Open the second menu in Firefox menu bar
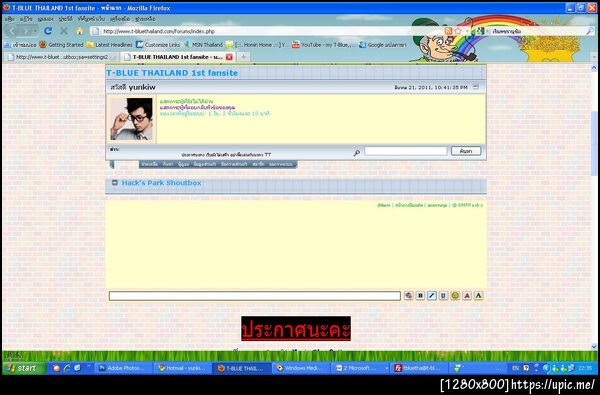Screen dimensions: 600x395 [x=26, y=19]
